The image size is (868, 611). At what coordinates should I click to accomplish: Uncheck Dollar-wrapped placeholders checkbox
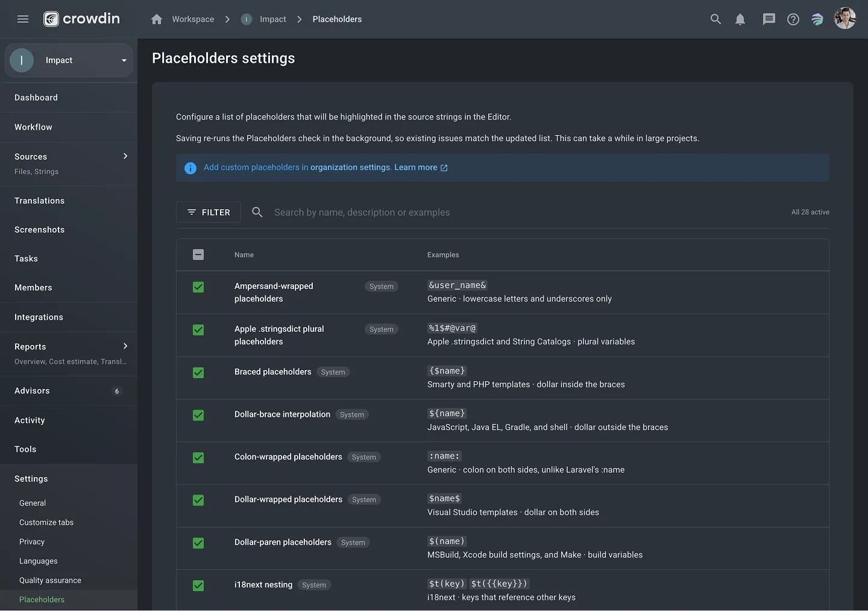[198, 500]
